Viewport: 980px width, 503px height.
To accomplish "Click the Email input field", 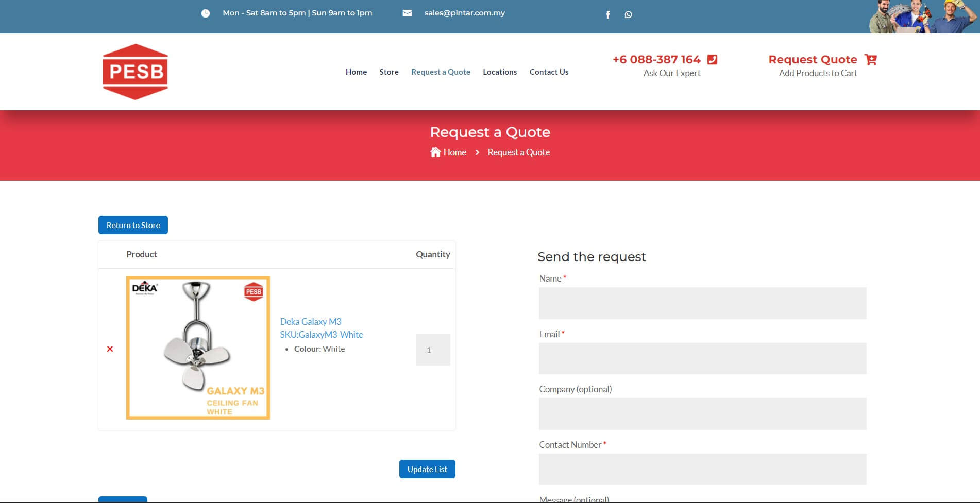I will tap(703, 358).
